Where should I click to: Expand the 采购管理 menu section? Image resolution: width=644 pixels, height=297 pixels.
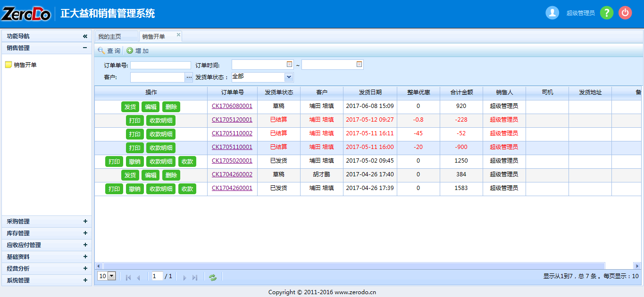(85, 221)
